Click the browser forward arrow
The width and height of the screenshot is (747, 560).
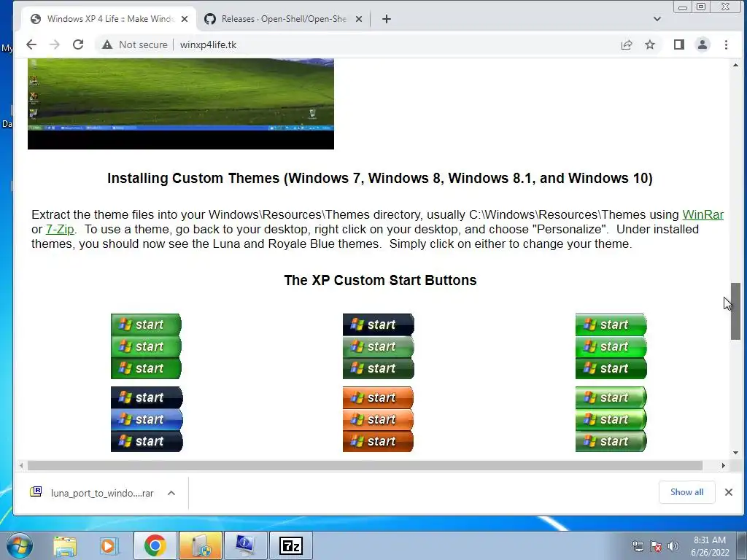tap(55, 44)
